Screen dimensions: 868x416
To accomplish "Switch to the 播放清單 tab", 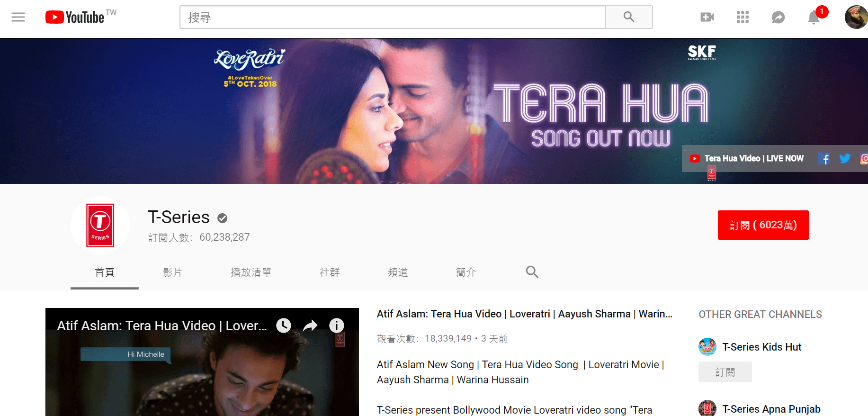I will point(251,272).
